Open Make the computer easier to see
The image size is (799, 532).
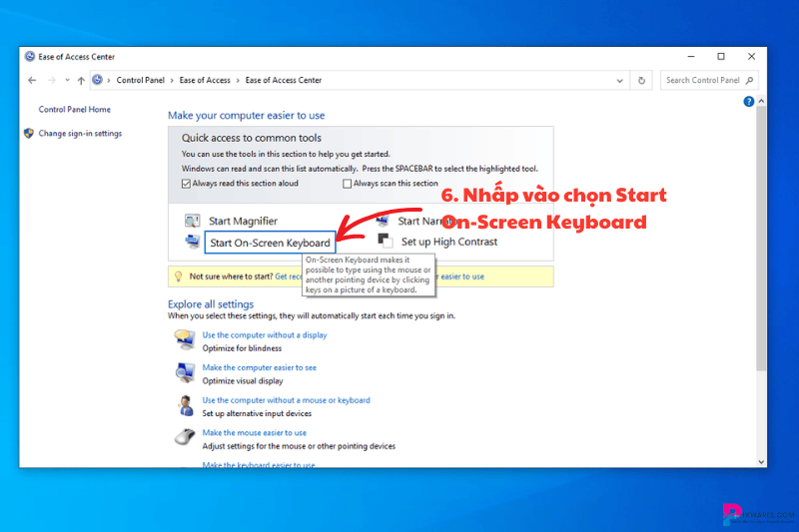click(x=259, y=367)
